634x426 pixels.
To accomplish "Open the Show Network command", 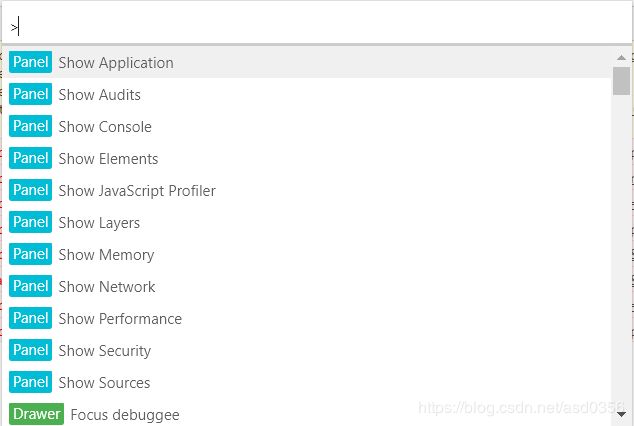I will coord(307,286).
